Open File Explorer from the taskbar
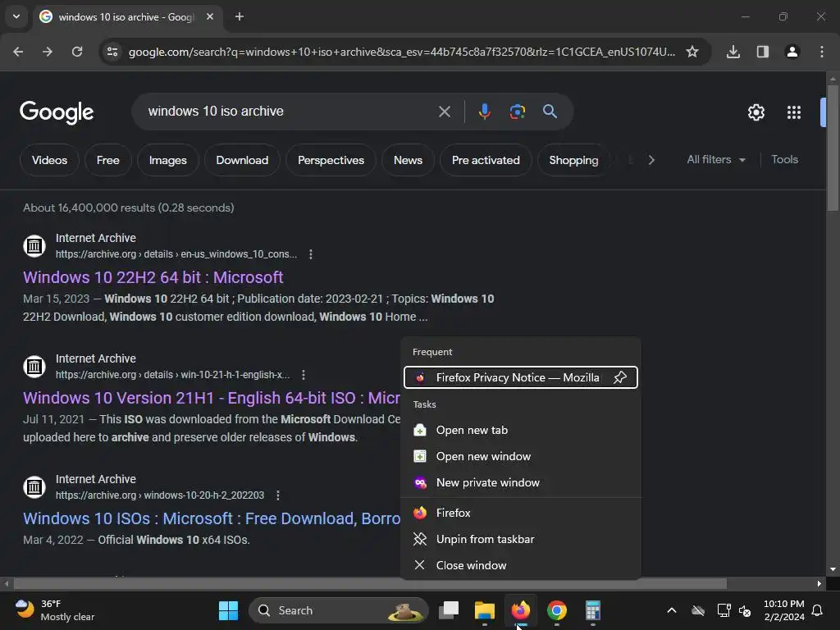 click(x=484, y=610)
